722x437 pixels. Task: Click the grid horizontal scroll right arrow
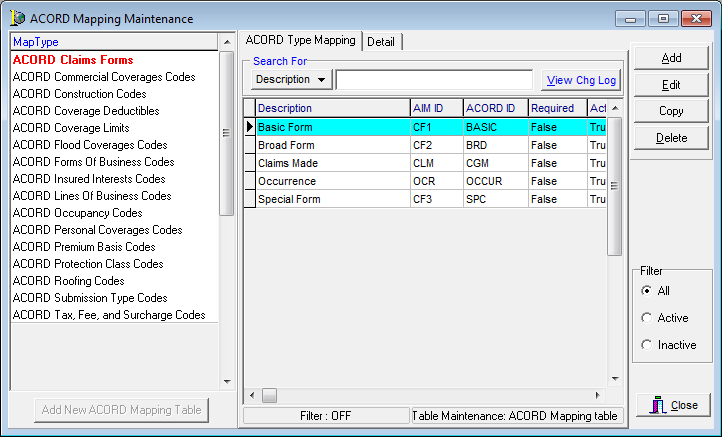click(x=598, y=395)
